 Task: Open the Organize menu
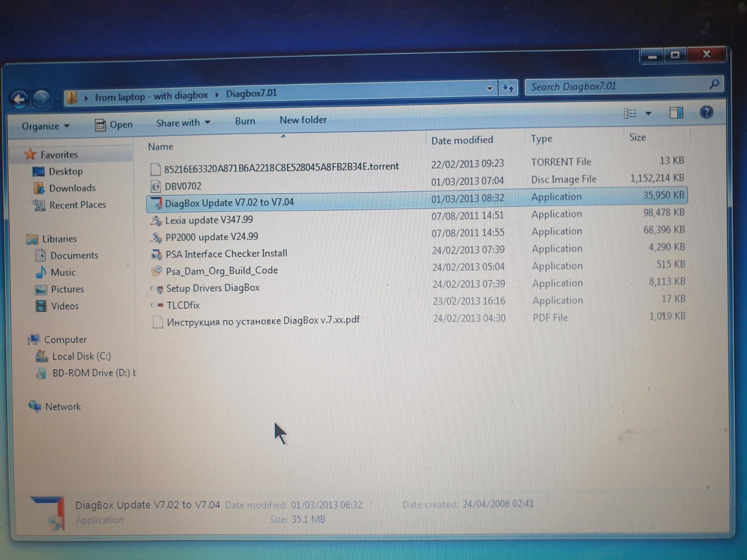tap(45, 126)
